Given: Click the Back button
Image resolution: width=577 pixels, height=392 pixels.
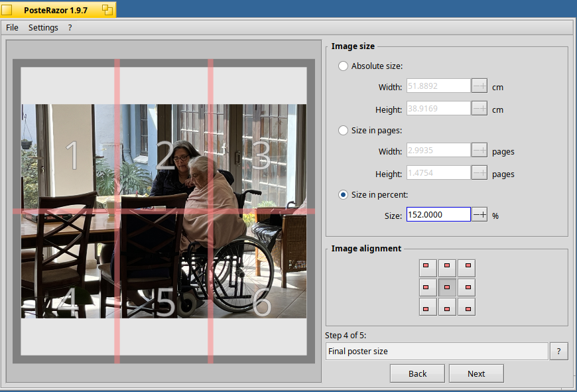Looking at the screenshot, I should click(417, 373).
